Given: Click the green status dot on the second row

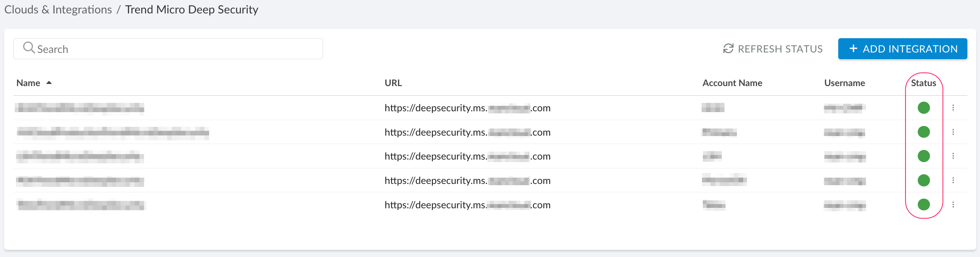Looking at the screenshot, I should 924,132.
